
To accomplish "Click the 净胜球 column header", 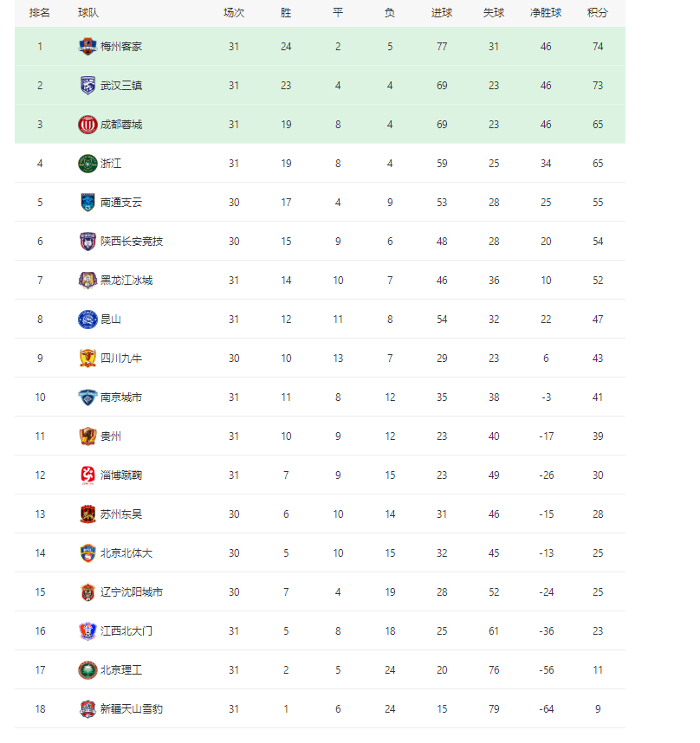I will [546, 13].
